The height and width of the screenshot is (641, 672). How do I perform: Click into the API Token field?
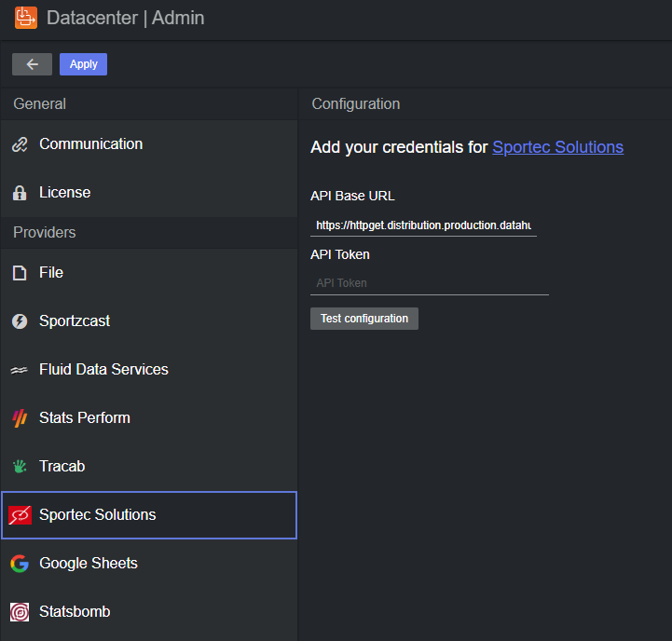[429, 283]
